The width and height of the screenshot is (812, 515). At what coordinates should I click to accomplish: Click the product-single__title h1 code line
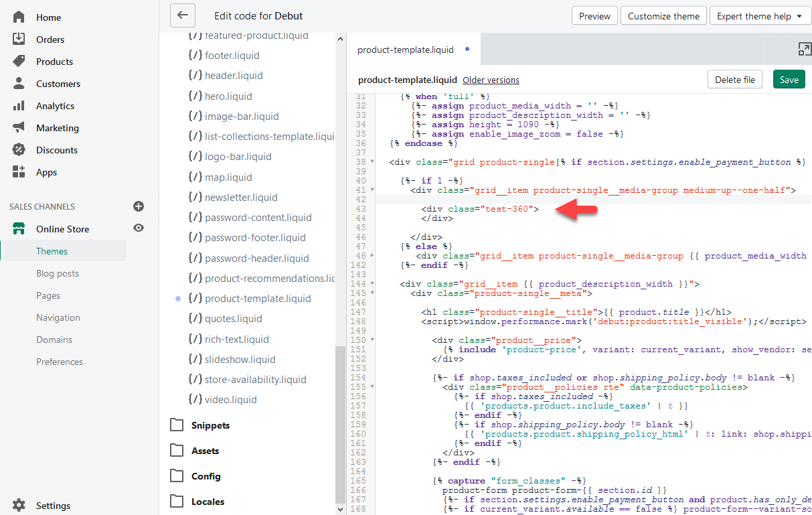tap(576, 312)
